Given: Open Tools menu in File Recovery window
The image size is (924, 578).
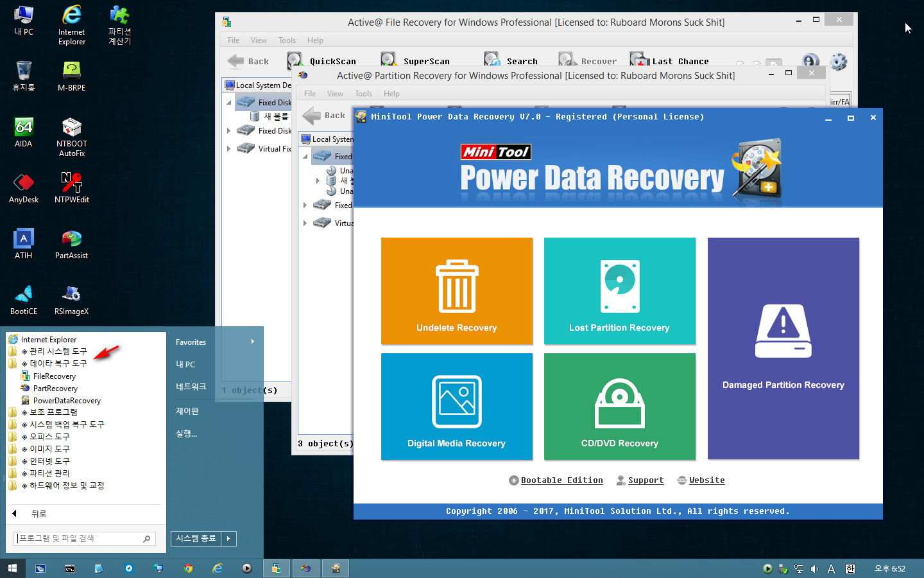Looking at the screenshot, I should pos(287,40).
